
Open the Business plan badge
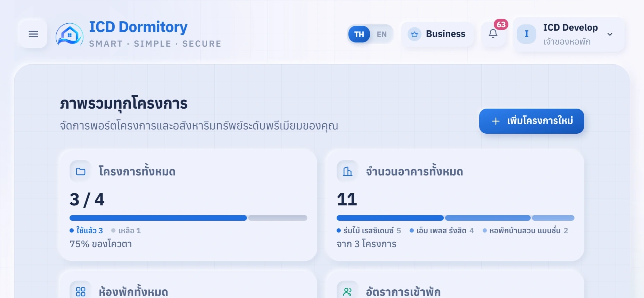(437, 34)
